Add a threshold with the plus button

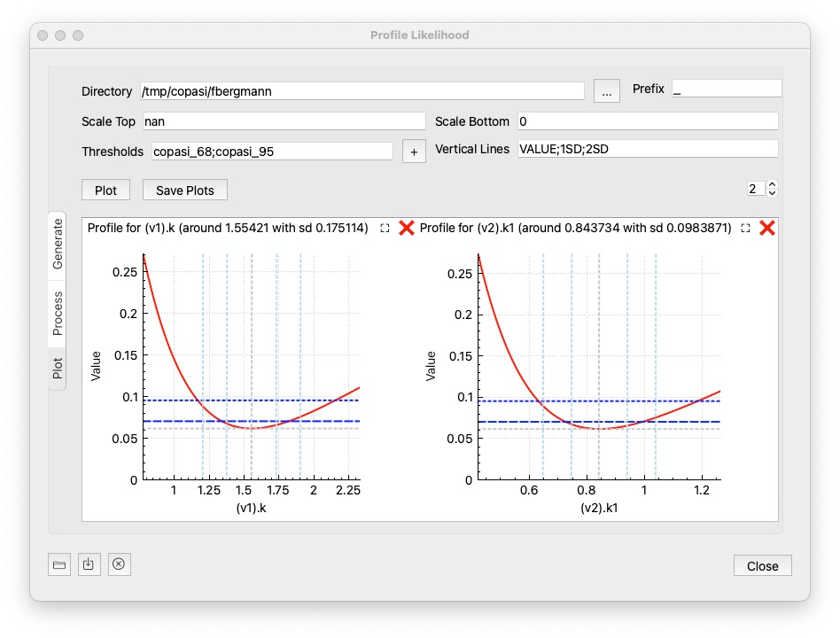pyautogui.click(x=414, y=152)
